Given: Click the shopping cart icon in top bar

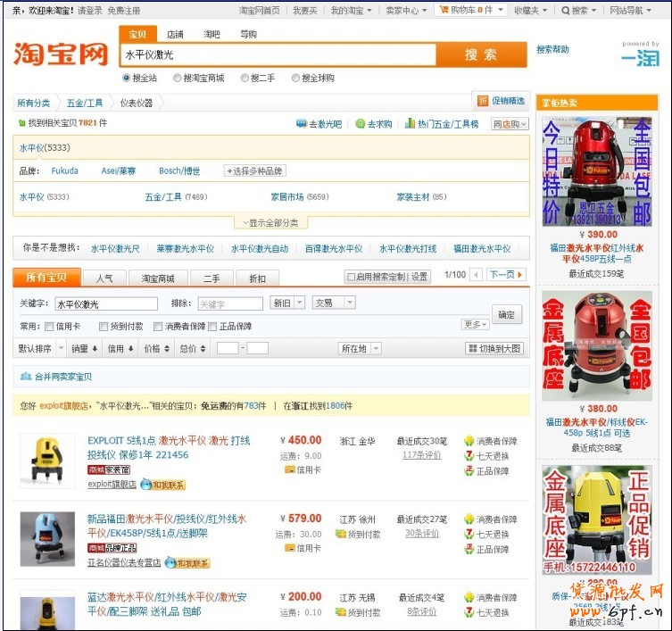Looking at the screenshot, I should pyautogui.click(x=444, y=10).
